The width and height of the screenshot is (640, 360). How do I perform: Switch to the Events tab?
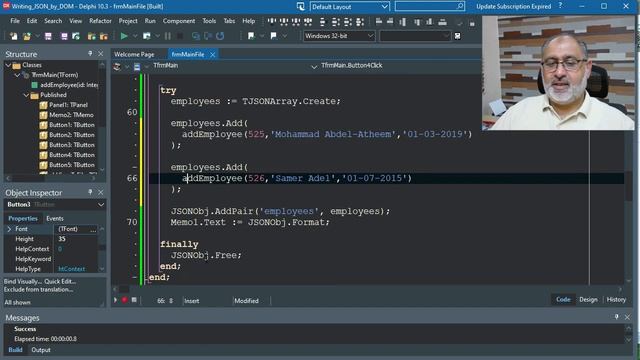click(55, 218)
